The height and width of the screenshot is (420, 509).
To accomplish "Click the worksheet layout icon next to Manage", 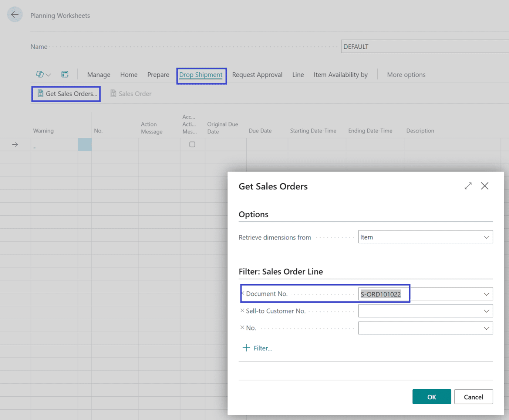I will pyautogui.click(x=65, y=74).
